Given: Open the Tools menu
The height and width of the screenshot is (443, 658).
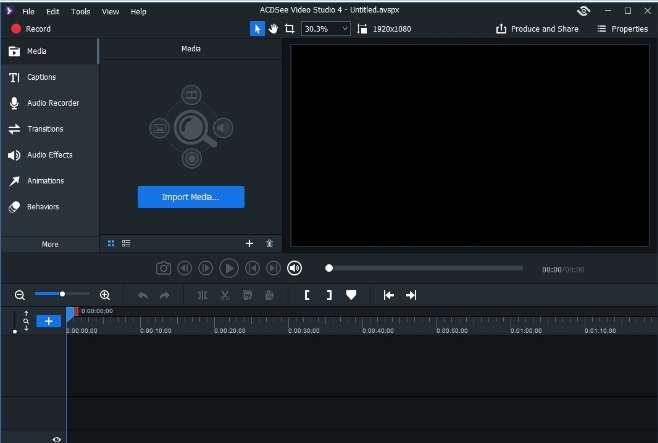Looking at the screenshot, I should click(81, 11).
